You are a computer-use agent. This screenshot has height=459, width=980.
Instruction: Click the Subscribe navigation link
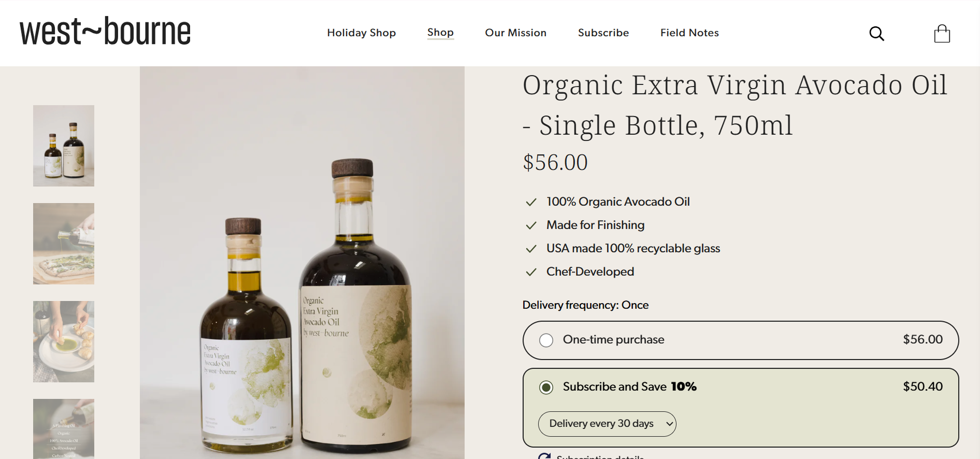click(x=603, y=33)
